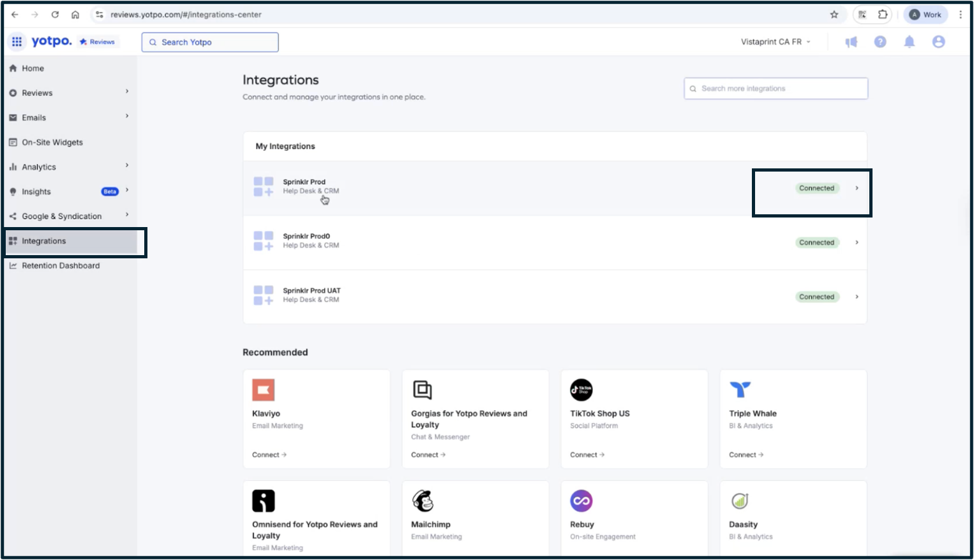Click the browser forward arrow
Image resolution: width=974 pixels, height=560 pixels.
(x=34, y=15)
